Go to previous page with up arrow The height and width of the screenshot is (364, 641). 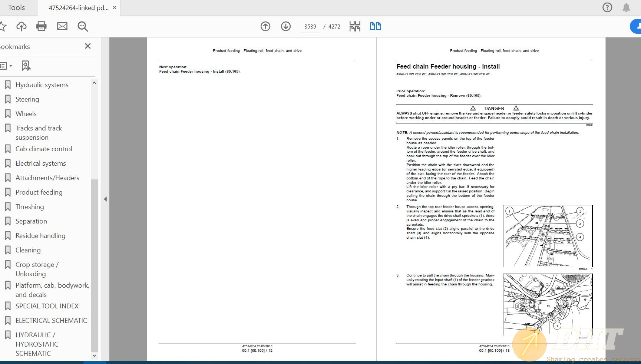[265, 26]
